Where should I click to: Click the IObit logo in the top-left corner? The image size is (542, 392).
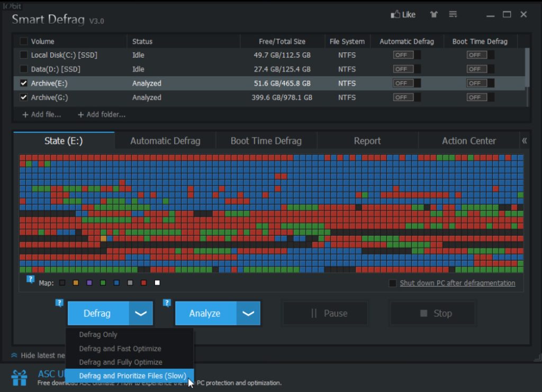click(12, 6)
